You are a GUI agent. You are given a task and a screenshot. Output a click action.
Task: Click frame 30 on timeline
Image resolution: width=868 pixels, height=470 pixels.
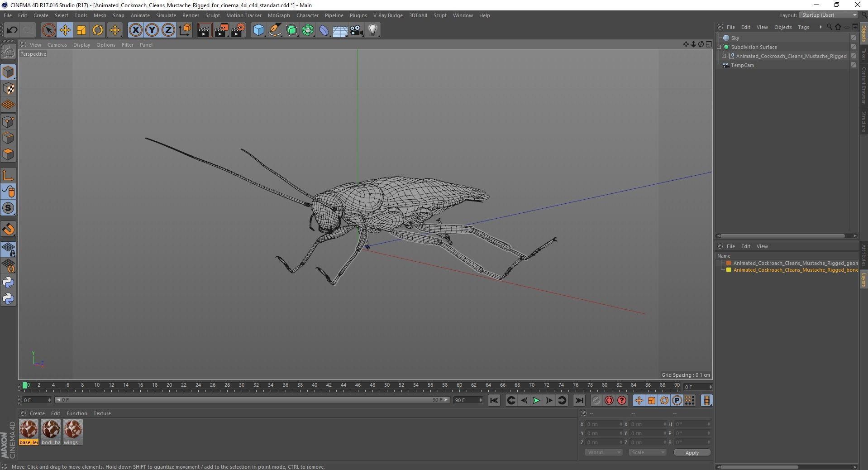tap(242, 386)
